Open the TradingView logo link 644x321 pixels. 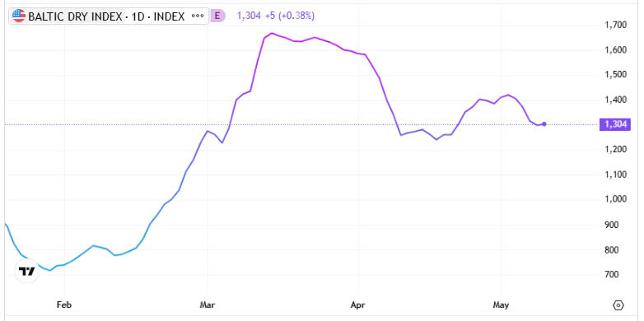(x=27, y=271)
